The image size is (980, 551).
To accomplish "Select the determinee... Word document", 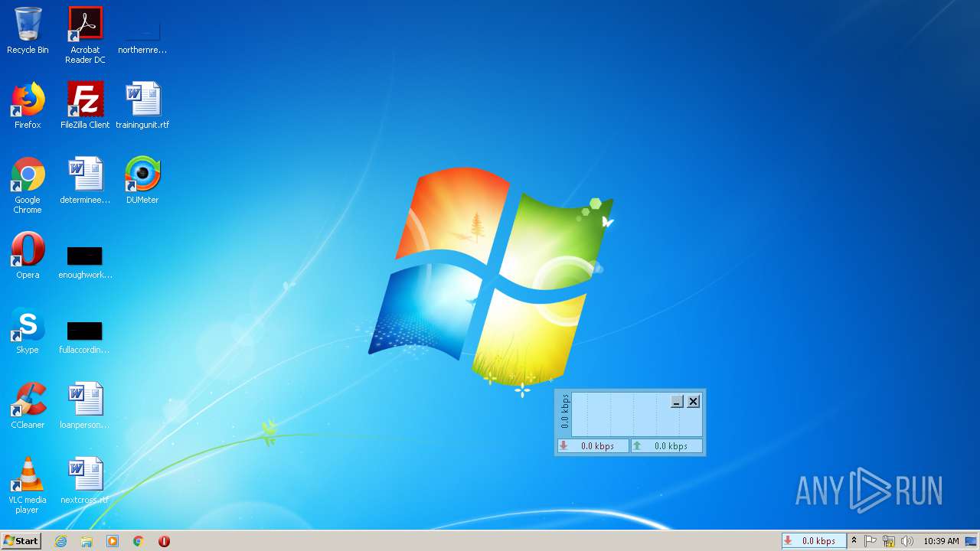I will pos(85,181).
